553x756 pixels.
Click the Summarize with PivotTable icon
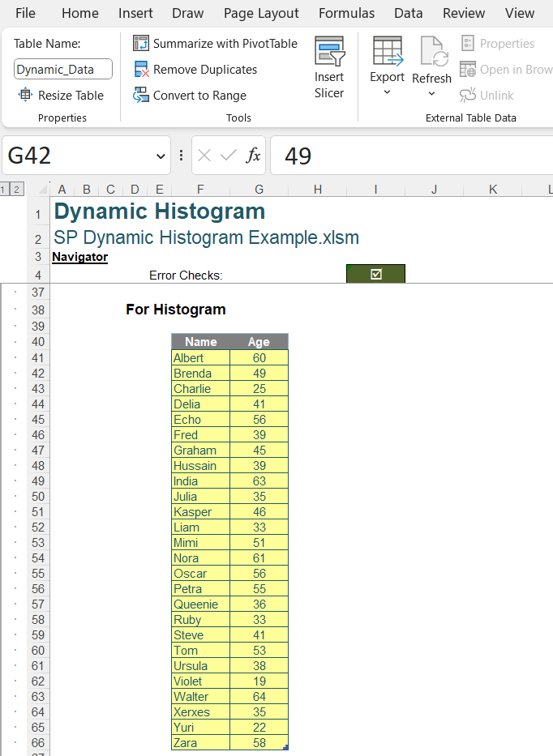141,44
